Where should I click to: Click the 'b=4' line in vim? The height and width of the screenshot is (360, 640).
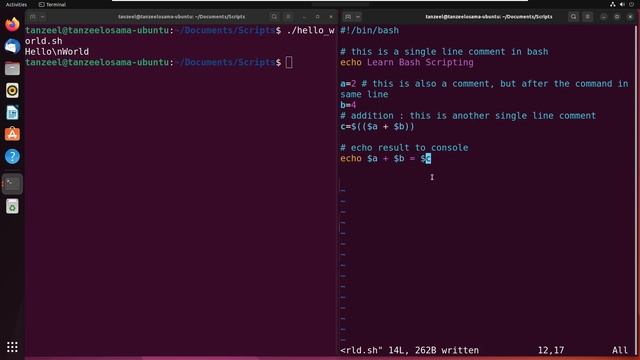click(x=348, y=105)
